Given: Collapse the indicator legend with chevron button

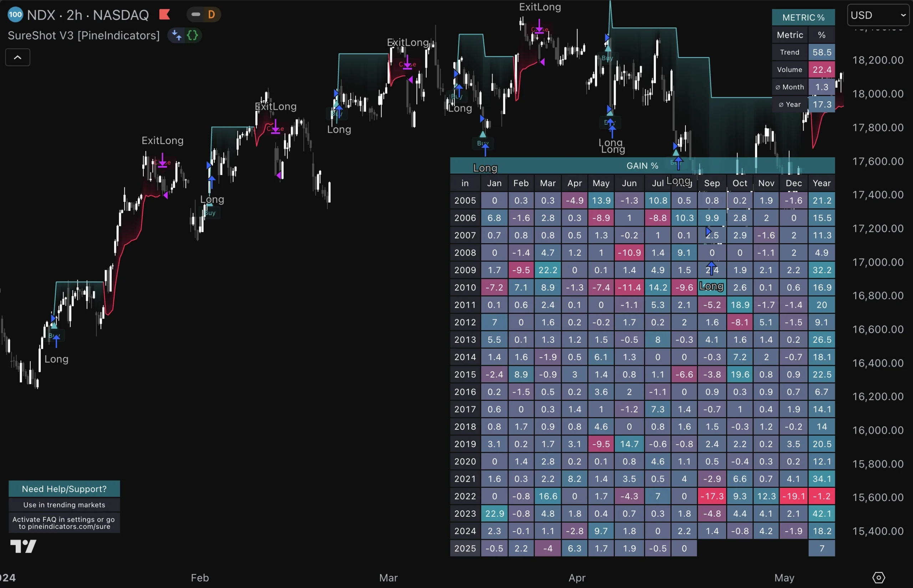Looking at the screenshot, I should point(17,57).
